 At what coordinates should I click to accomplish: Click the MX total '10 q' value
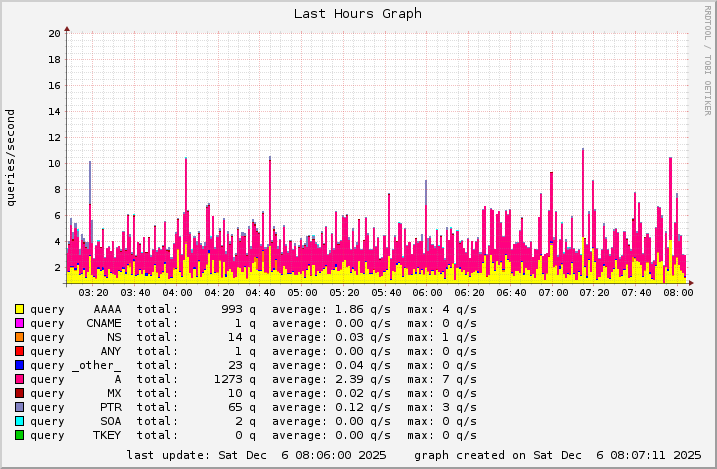(242, 393)
